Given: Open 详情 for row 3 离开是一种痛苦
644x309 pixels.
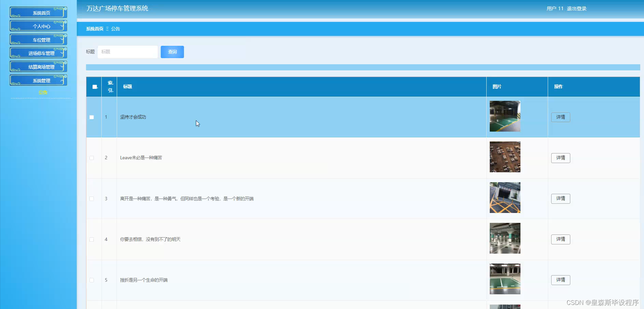Looking at the screenshot, I should coord(560,199).
